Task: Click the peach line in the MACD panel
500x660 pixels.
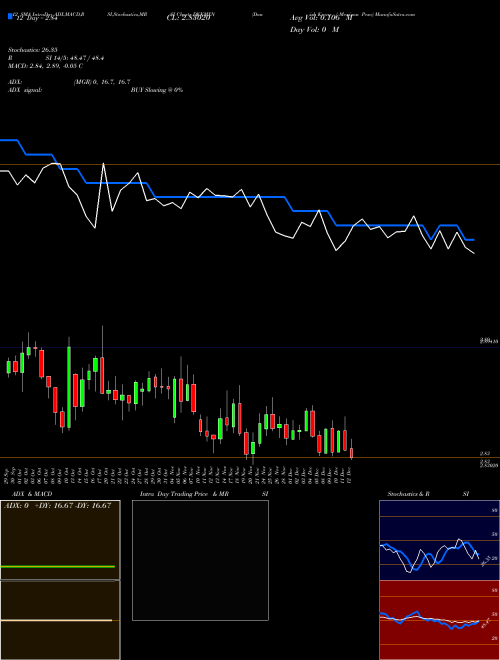Action: click(x=56, y=620)
